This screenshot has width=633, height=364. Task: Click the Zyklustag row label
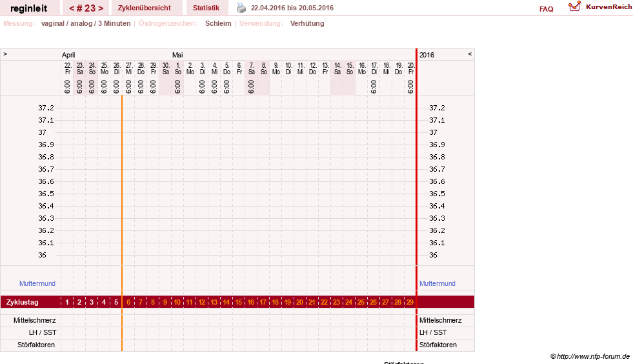tap(23, 302)
